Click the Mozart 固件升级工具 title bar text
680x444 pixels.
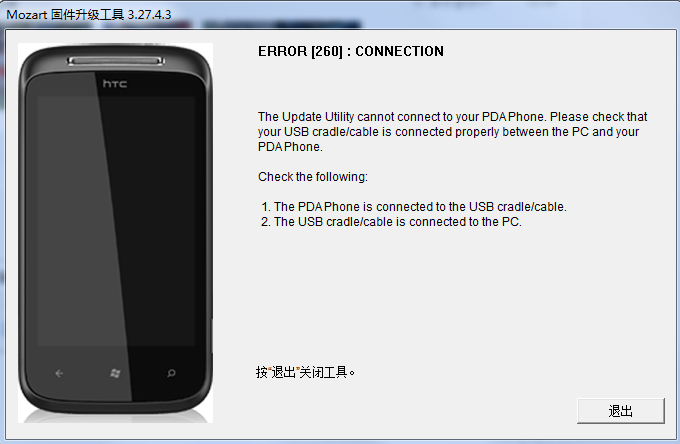tap(65, 15)
